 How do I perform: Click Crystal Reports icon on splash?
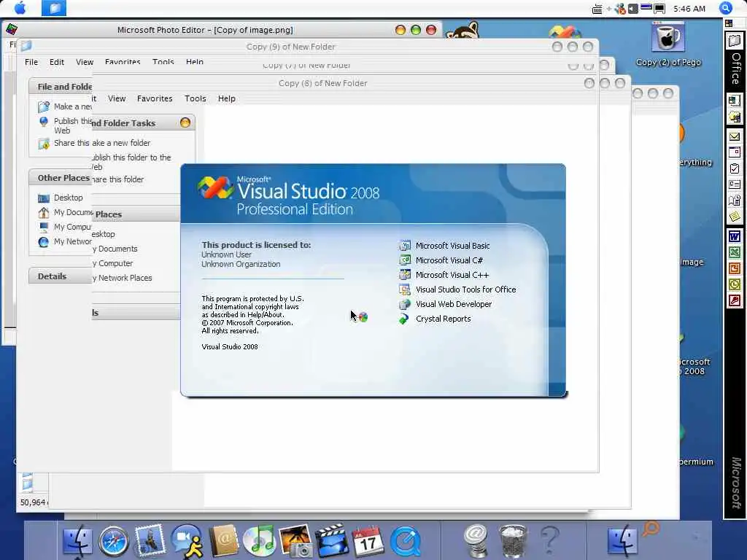coord(404,319)
